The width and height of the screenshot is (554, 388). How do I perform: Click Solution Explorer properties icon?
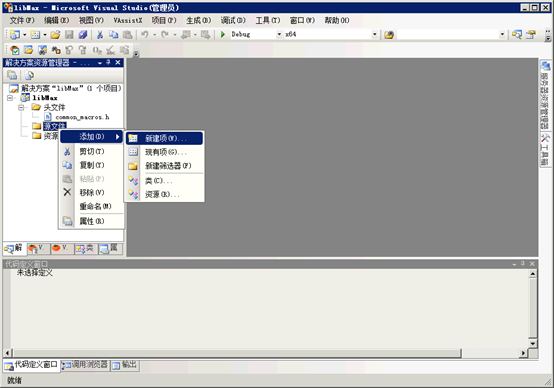click(12, 75)
